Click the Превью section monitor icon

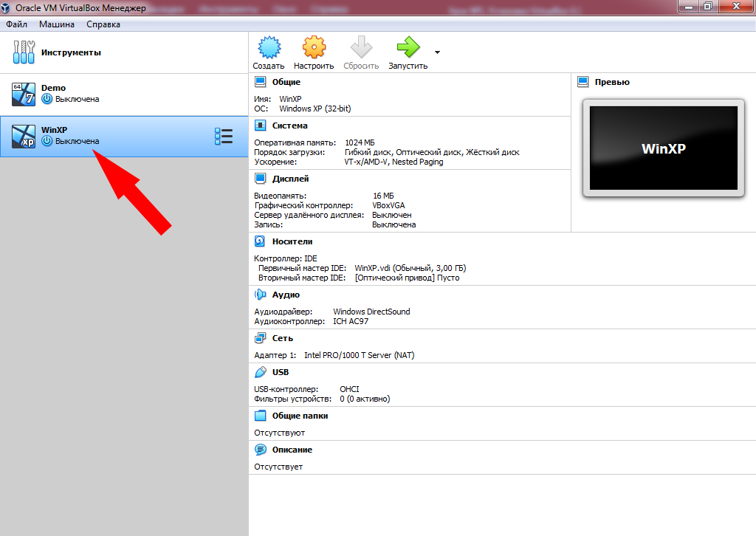583,82
